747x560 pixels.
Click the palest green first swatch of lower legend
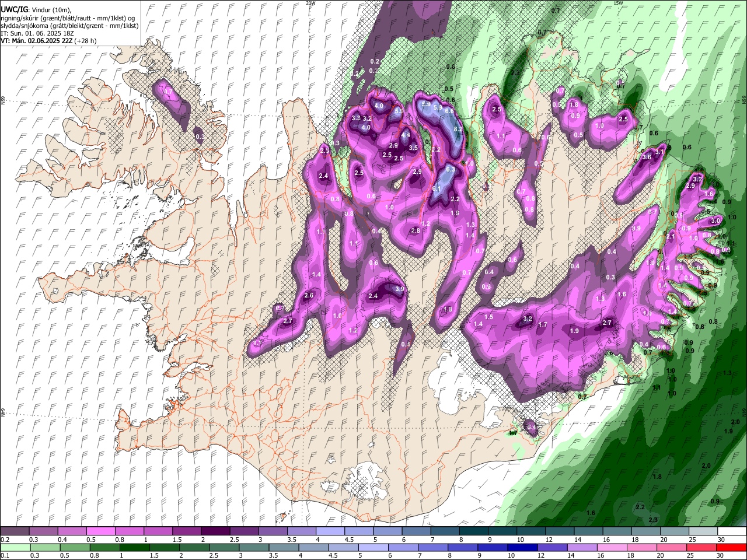point(15,547)
